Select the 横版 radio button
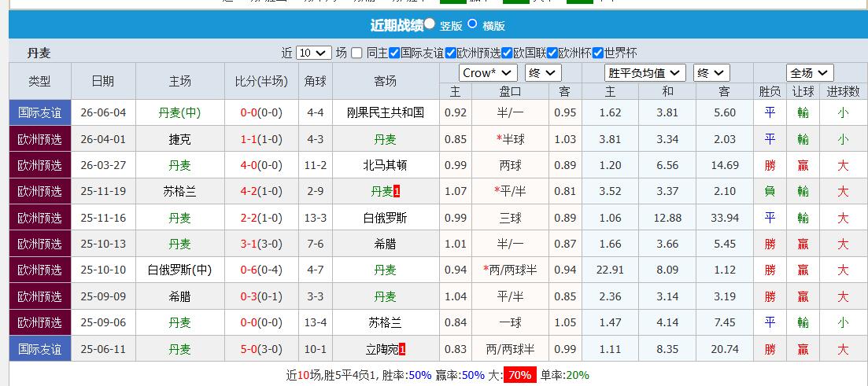Screen dimensions: 868x386 click(x=472, y=24)
